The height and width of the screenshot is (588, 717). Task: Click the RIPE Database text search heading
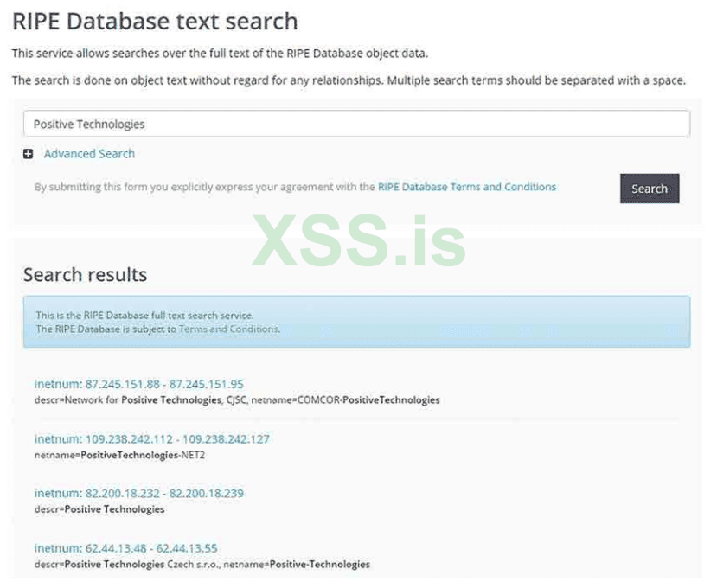pos(155,22)
